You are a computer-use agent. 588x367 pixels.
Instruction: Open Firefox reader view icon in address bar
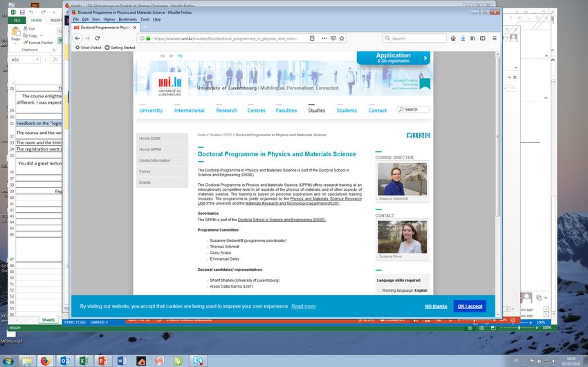click(x=312, y=38)
